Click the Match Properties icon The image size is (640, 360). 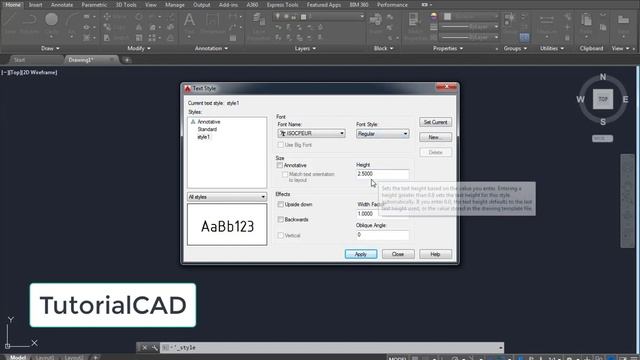click(413, 20)
